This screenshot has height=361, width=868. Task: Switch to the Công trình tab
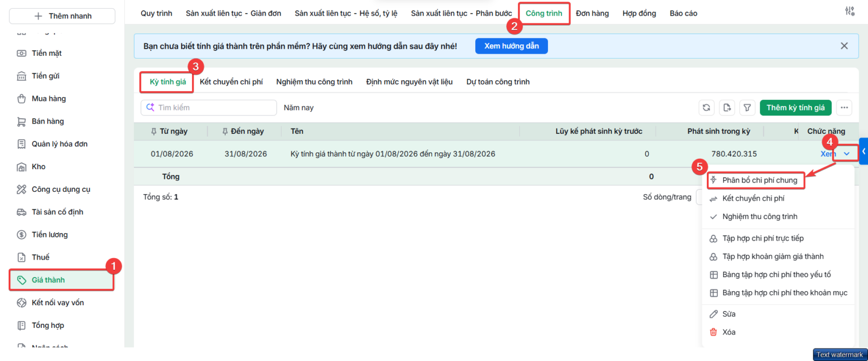pyautogui.click(x=544, y=14)
